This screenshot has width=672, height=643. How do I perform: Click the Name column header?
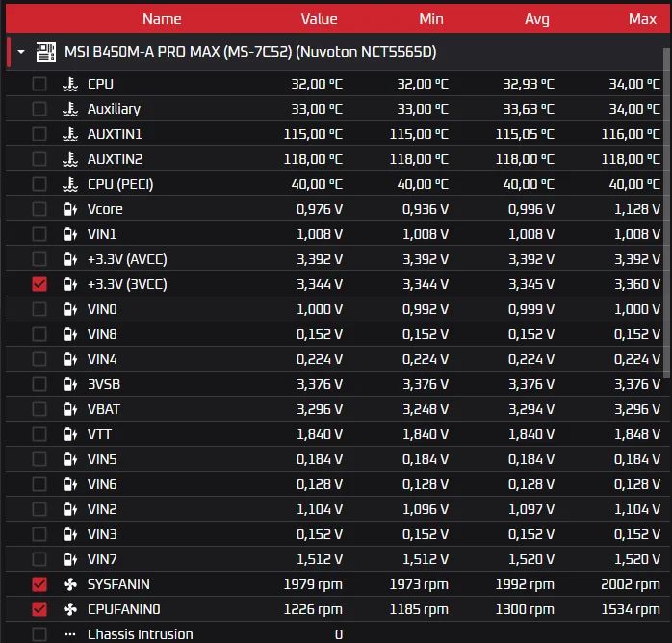[x=162, y=19]
